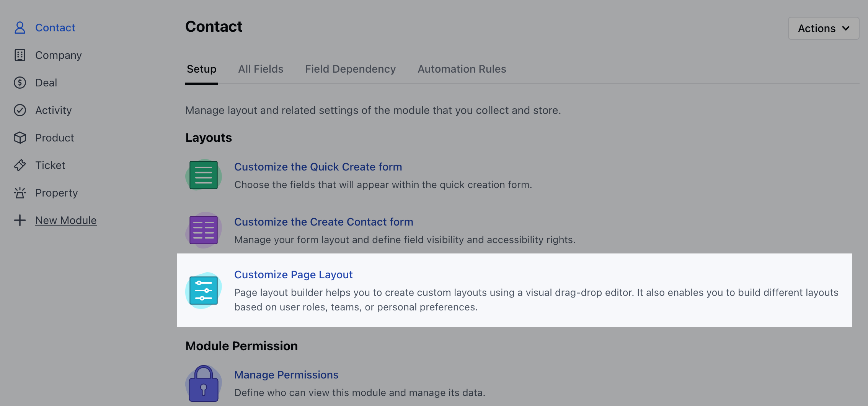Viewport: 868px width, 406px height.
Task: Open Customize Page Layout link
Action: coord(294,274)
